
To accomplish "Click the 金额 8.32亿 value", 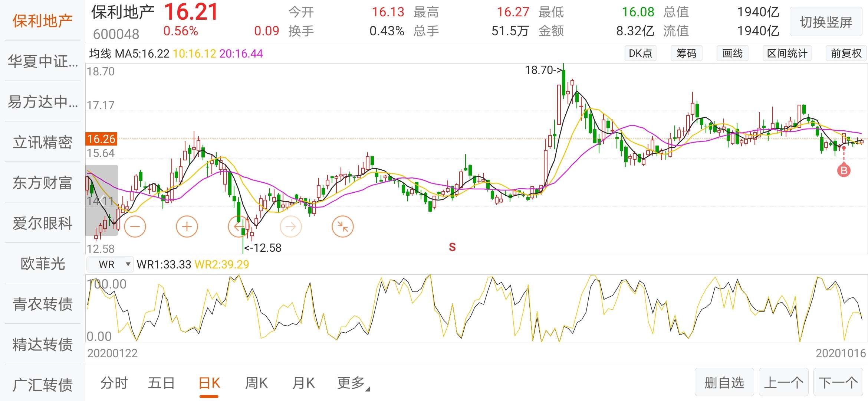I will (x=635, y=31).
